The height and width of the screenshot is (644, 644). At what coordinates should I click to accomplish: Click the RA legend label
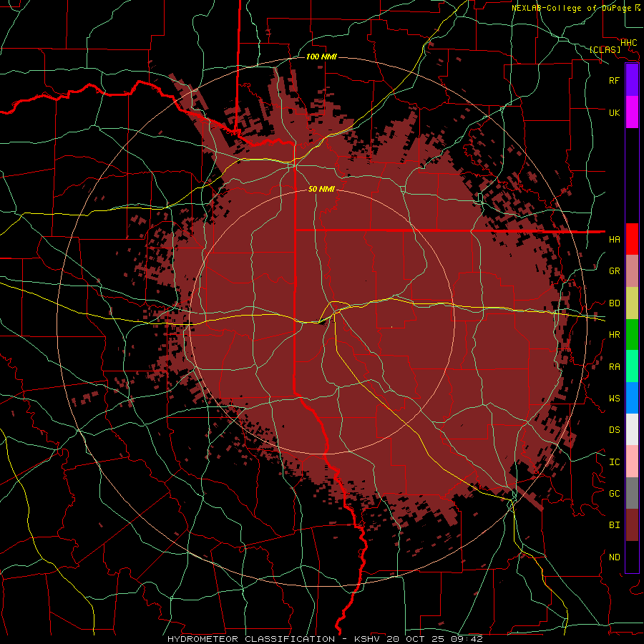click(615, 367)
